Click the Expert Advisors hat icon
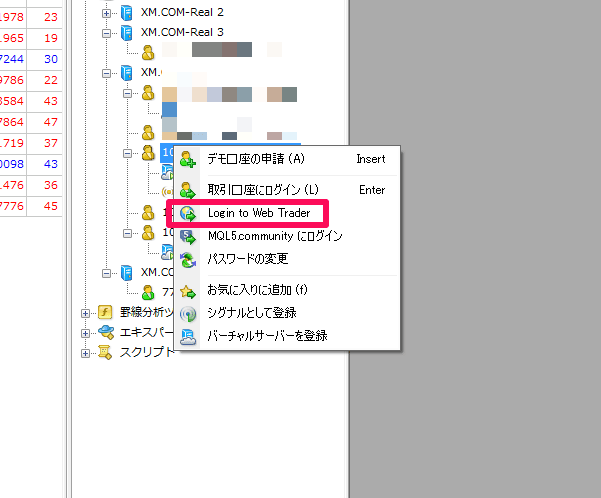This screenshot has width=601, height=498. click(x=106, y=332)
